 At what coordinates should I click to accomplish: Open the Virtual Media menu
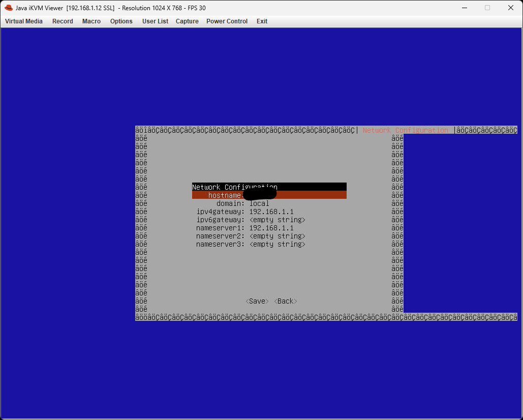[x=24, y=21]
